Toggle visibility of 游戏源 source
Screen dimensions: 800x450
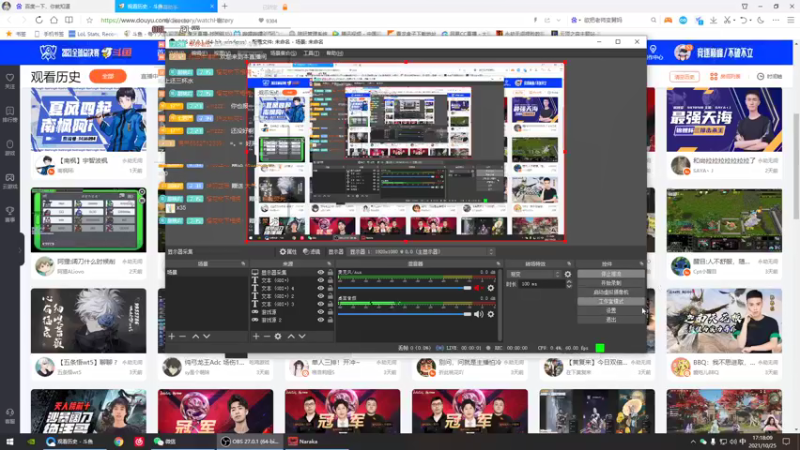[x=320, y=312]
